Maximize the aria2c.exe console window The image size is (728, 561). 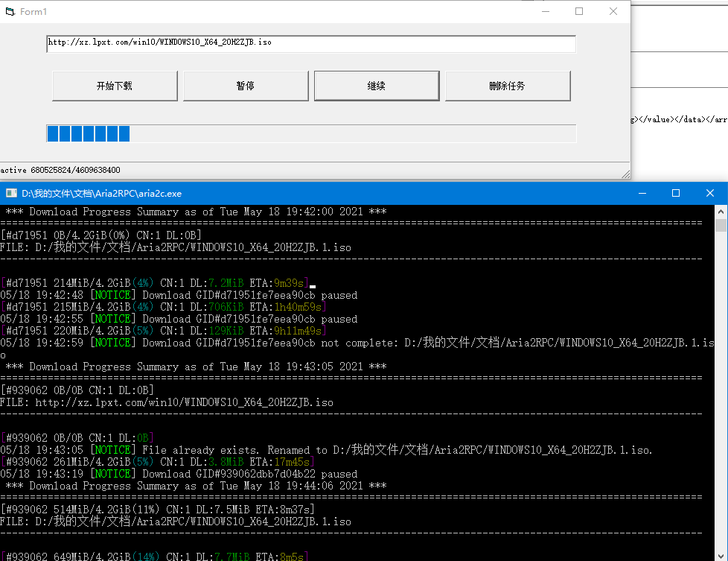click(676, 194)
